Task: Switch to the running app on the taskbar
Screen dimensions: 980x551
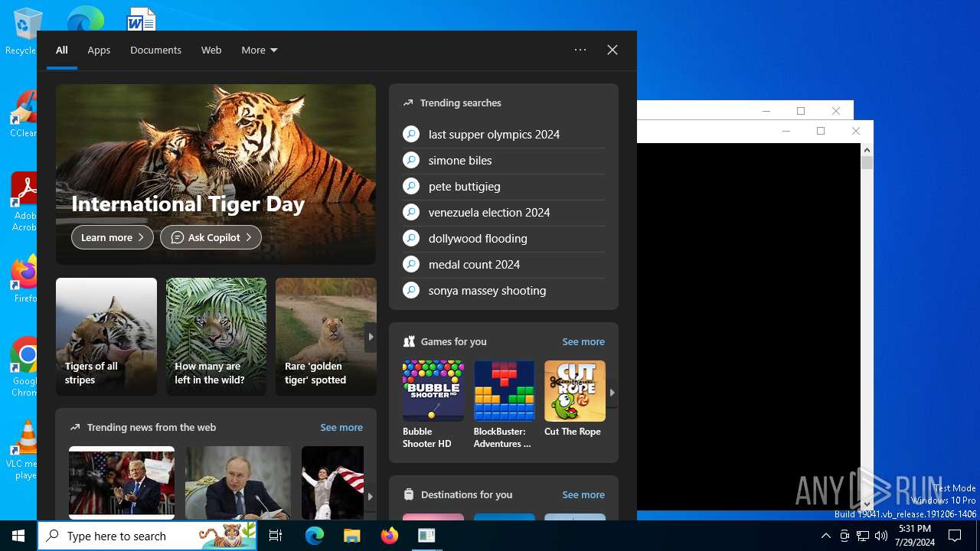Action: 426,536
